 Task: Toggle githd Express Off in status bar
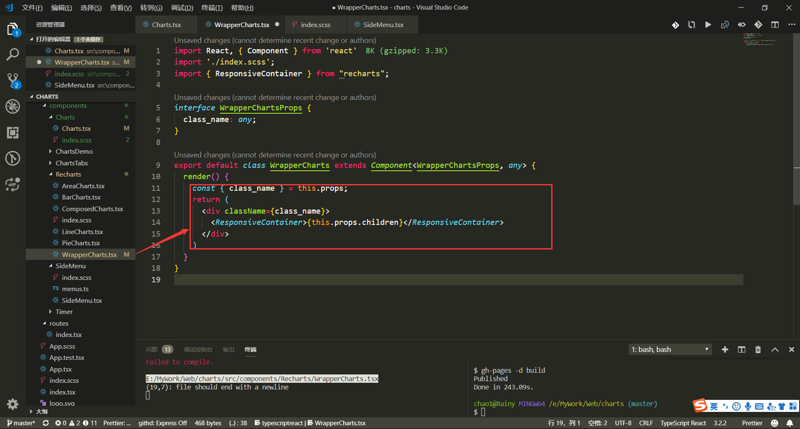click(x=162, y=423)
